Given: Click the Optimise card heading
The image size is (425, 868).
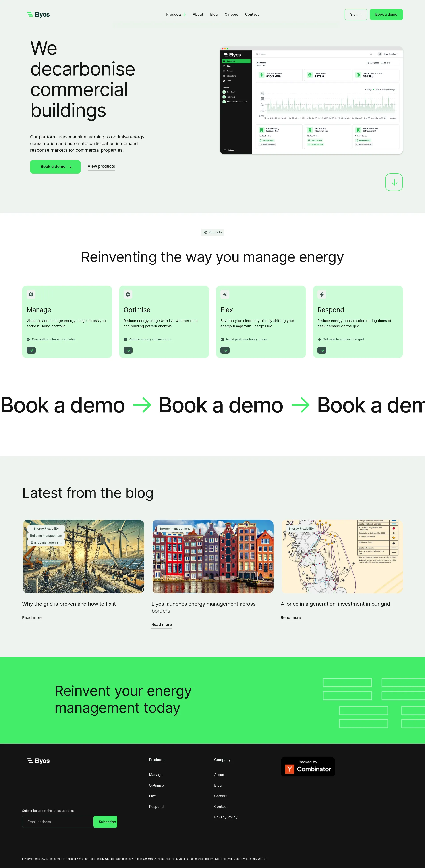Looking at the screenshot, I should [137, 310].
